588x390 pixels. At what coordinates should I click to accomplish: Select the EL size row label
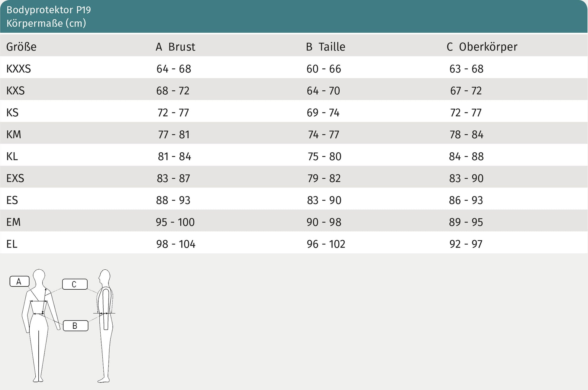pyautogui.click(x=12, y=244)
